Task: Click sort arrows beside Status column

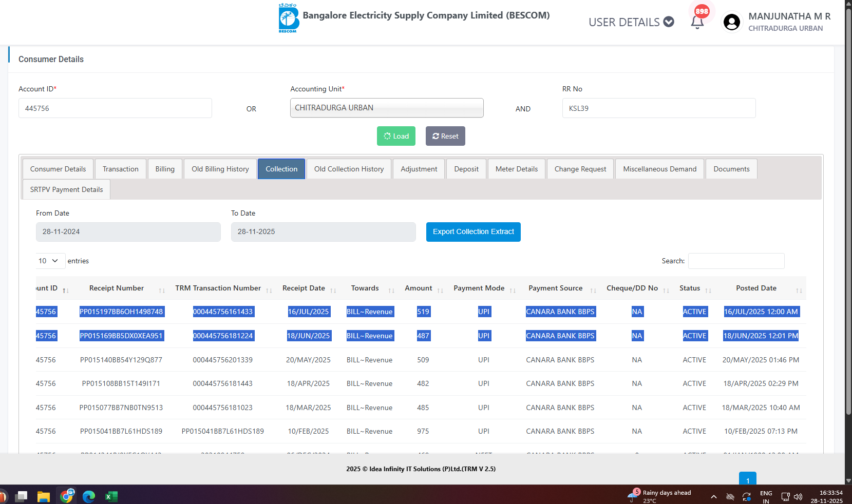Action: (x=708, y=290)
